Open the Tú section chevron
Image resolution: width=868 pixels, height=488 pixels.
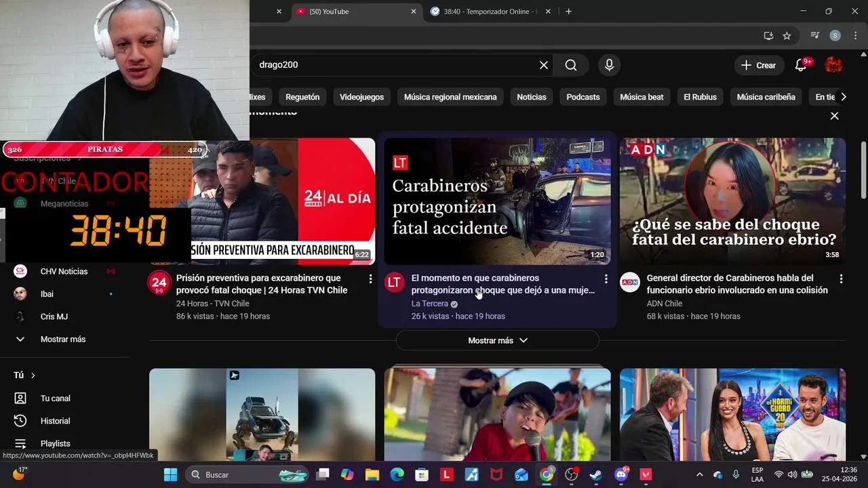[x=33, y=375]
